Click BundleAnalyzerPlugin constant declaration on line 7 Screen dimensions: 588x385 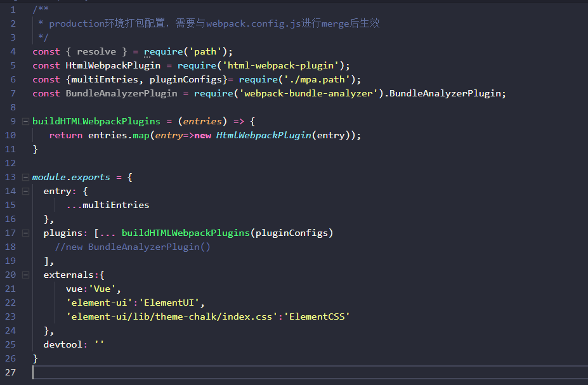pyautogui.click(x=122, y=93)
